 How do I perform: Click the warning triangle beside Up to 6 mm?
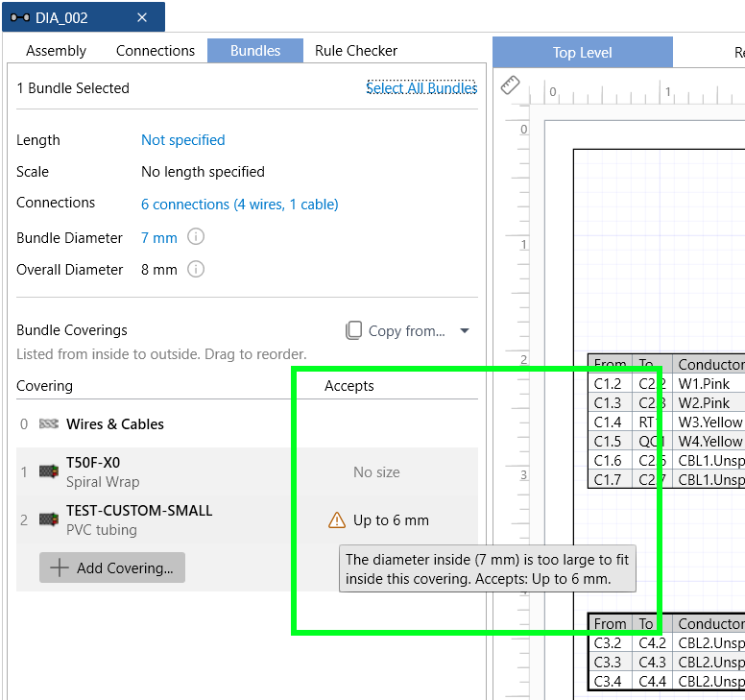pos(337,519)
